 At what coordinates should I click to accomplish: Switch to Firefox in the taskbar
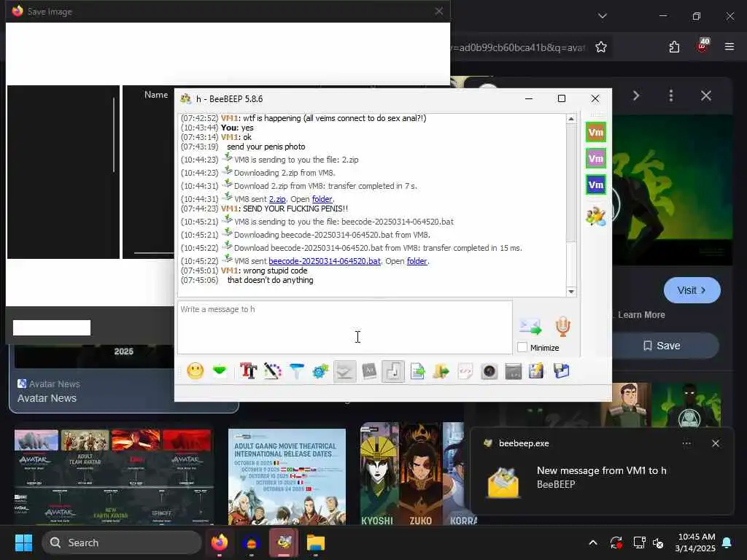(x=219, y=542)
